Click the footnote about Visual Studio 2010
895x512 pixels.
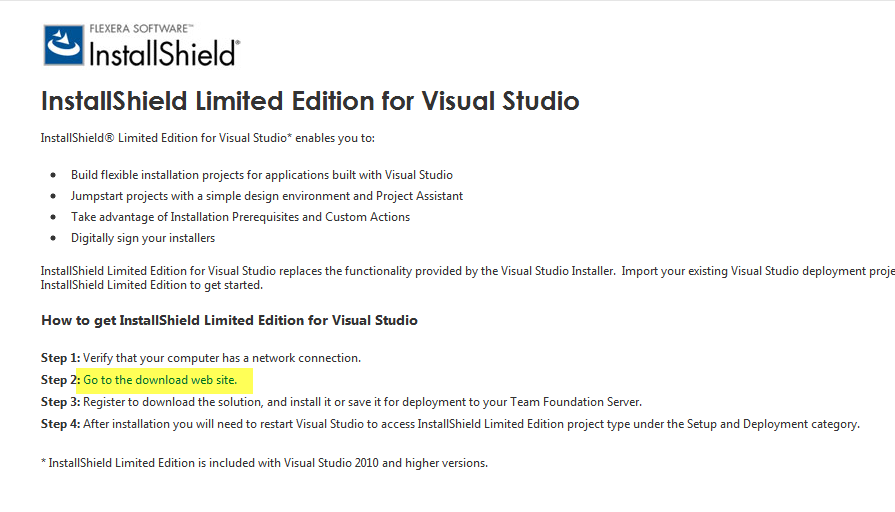[264, 463]
